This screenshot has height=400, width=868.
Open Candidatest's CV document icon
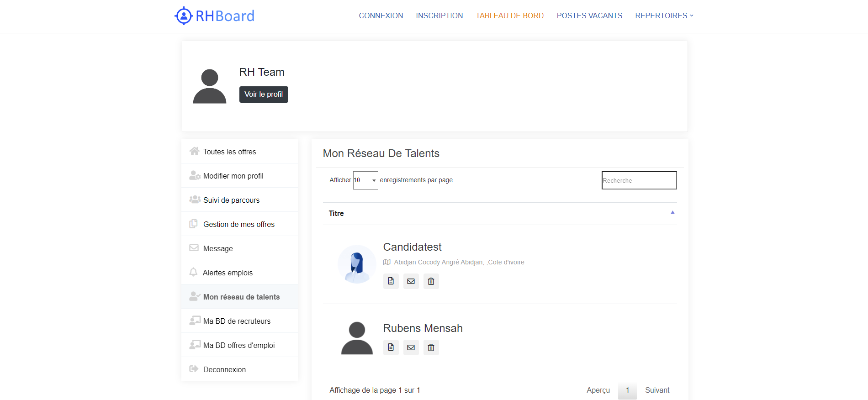(x=391, y=281)
